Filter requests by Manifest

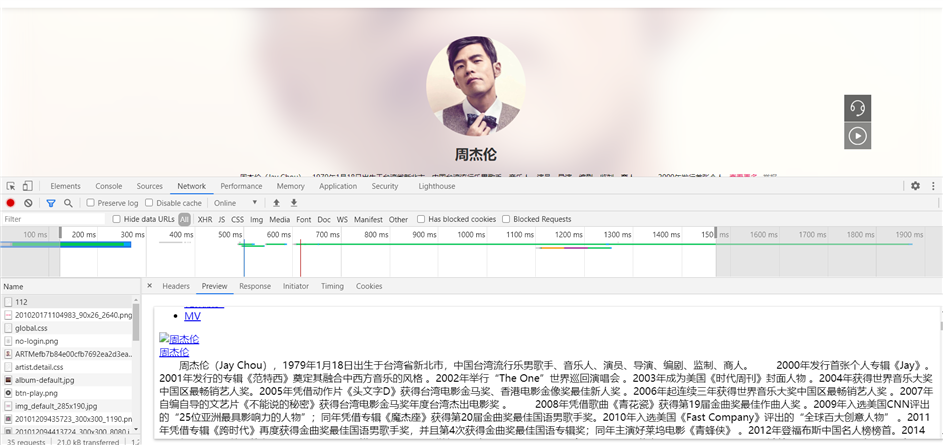click(x=369, y=220)
